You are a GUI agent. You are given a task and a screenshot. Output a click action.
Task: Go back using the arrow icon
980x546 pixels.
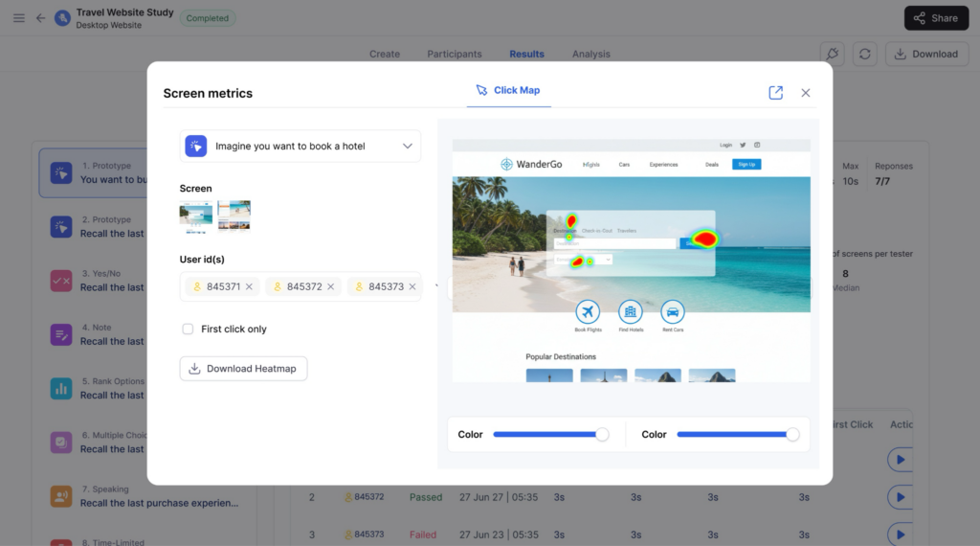click(40, 18)
